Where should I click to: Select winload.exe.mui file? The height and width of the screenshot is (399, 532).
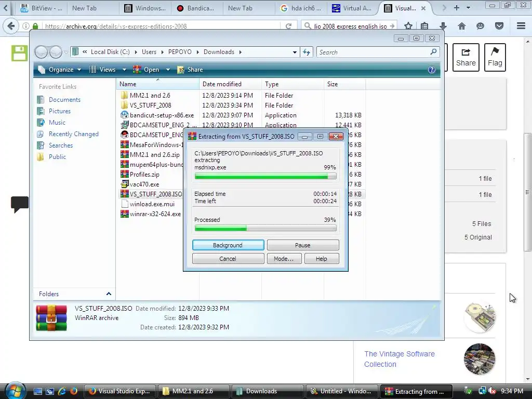pyautogui.click(x=148, y=204)
